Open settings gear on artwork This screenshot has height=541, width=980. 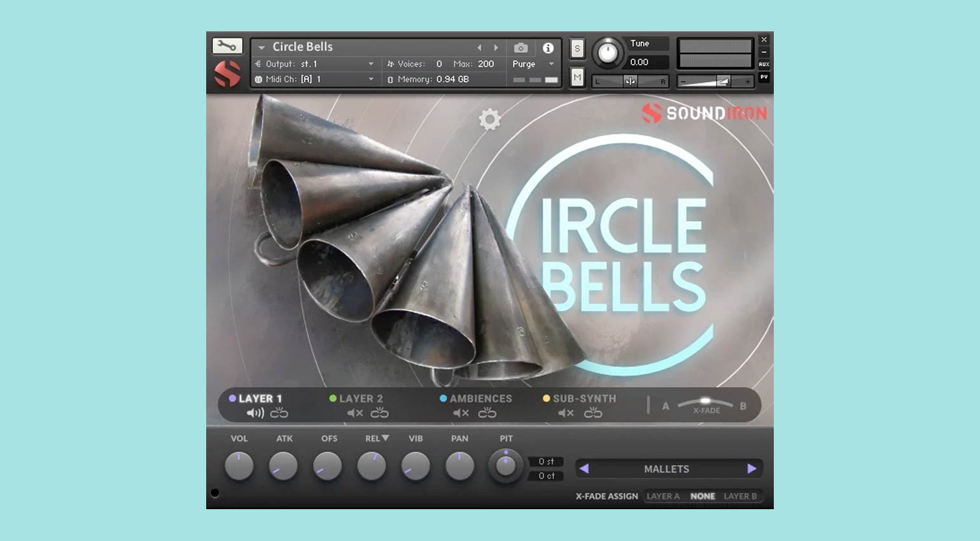[x=490, y=119]
